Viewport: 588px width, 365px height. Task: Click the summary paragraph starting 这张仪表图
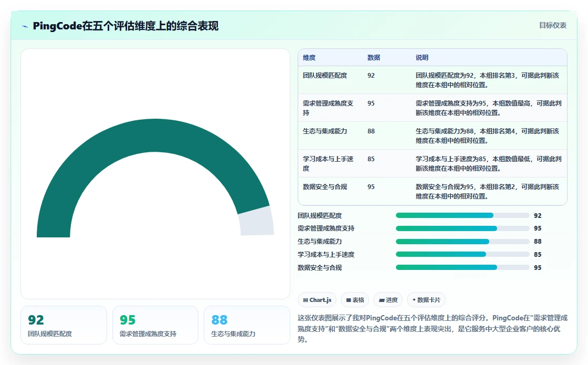click(433, 329)
